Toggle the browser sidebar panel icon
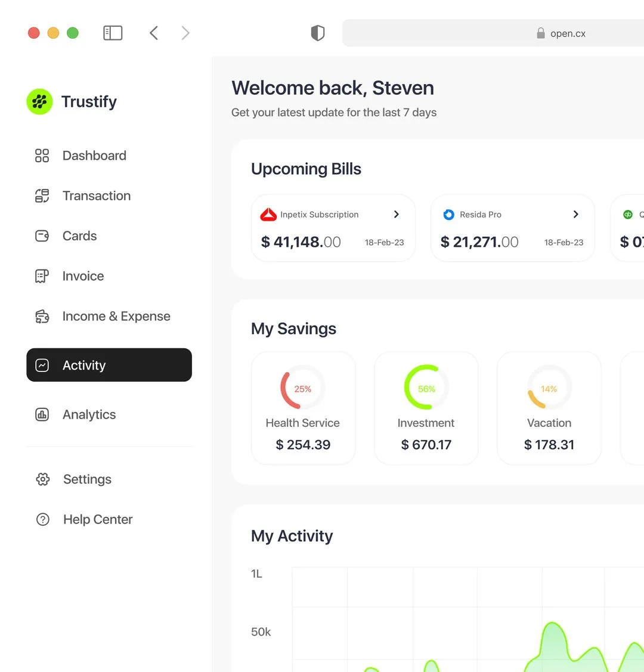 coord(113,33)
